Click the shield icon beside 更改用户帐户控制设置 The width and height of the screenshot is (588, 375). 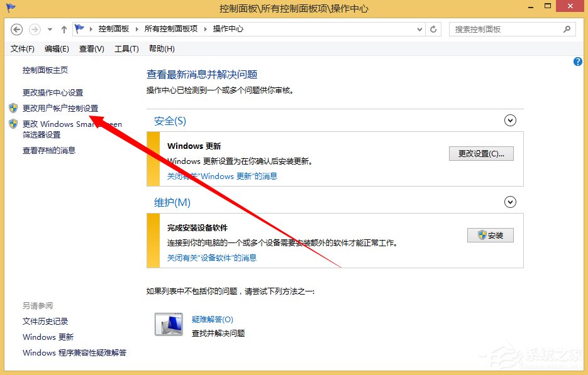click(13, 108)
